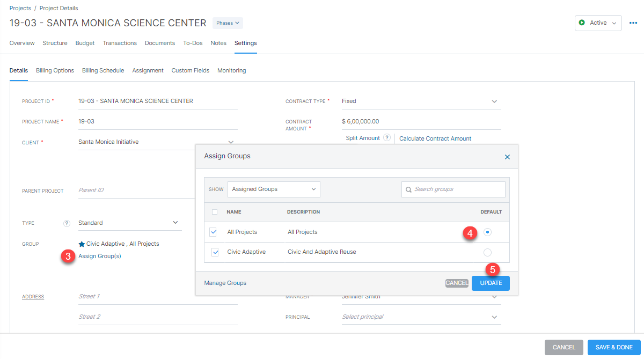Expand the Phases dropdown next to the project title

(x=227, y=23)
